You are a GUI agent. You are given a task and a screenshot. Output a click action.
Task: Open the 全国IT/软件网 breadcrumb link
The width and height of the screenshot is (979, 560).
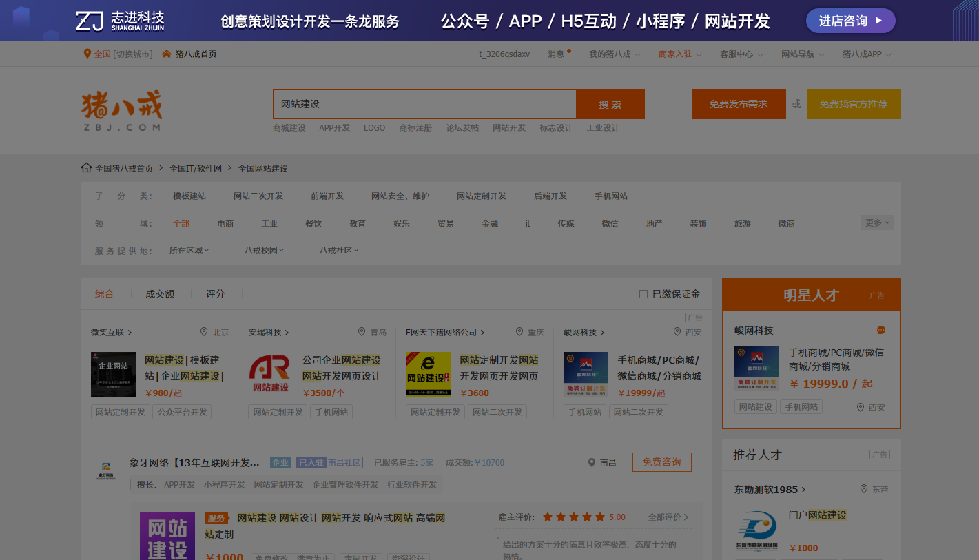click(196, 168)
